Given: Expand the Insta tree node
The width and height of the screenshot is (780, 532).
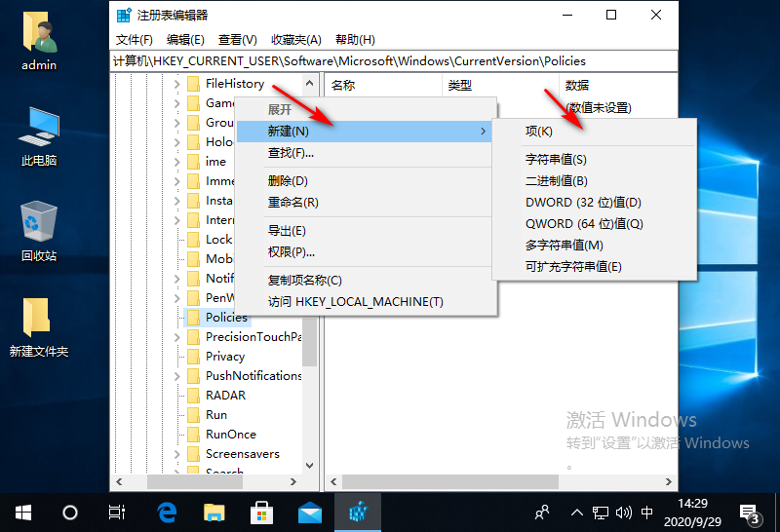Looking at the screenshot, I should 177,201.
